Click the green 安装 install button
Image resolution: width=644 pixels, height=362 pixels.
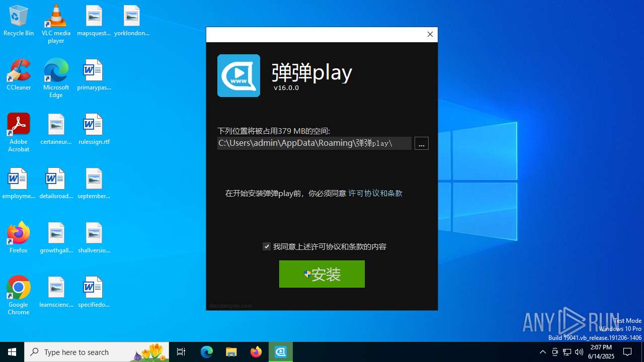coord(322,274)
